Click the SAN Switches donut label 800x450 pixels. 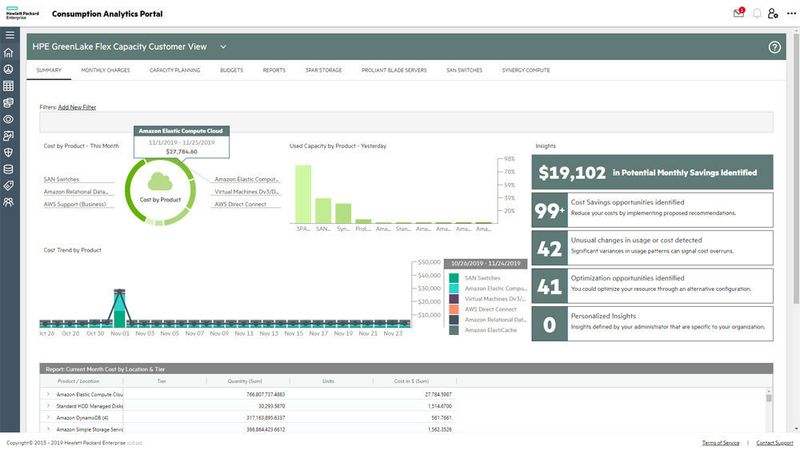click(x=61, y=179)
